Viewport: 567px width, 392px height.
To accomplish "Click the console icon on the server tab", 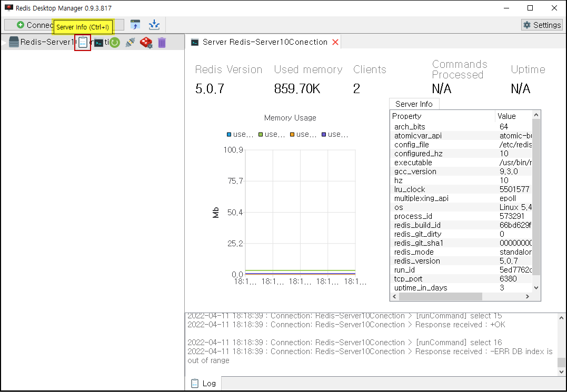I will coord(195,42).
